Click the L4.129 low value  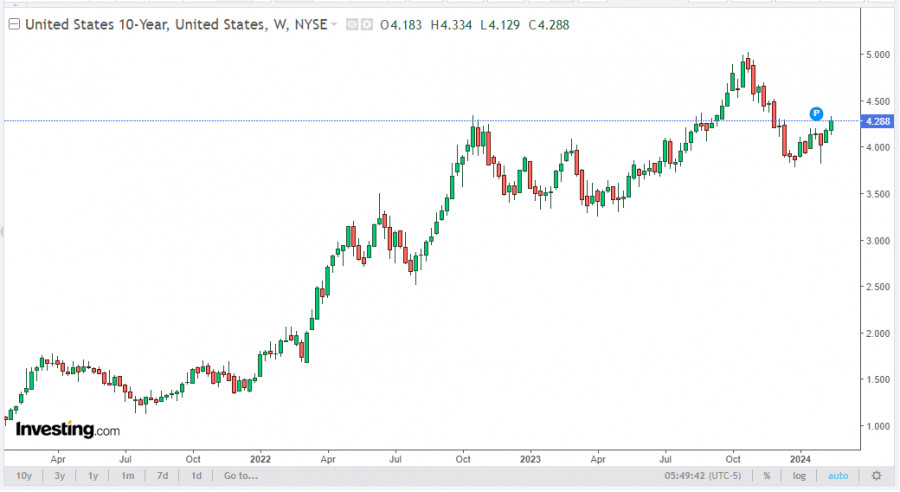pos(500,25)
